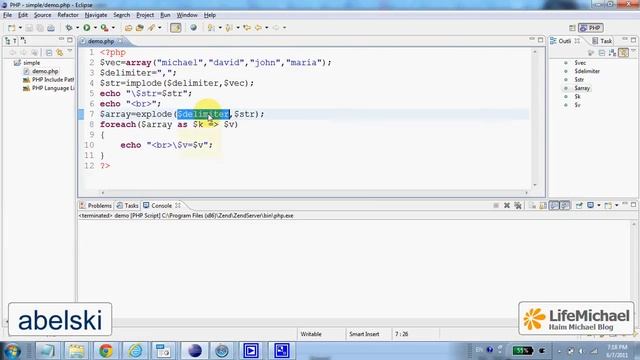Open the Refactor menu
The height and width of the screenshot is (360, 640).
click(x=68, y=15)
